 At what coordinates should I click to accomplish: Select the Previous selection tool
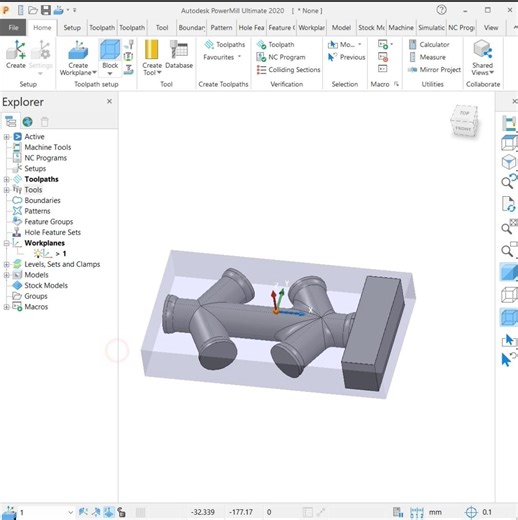pos(347,57)
